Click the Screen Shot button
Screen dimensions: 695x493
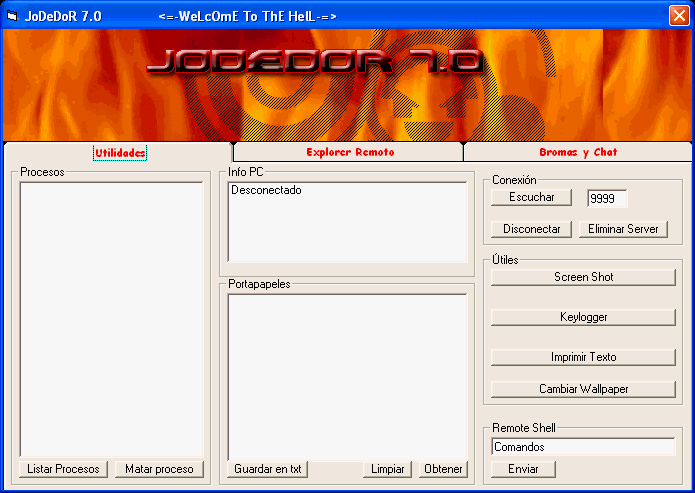coord(583,277)
